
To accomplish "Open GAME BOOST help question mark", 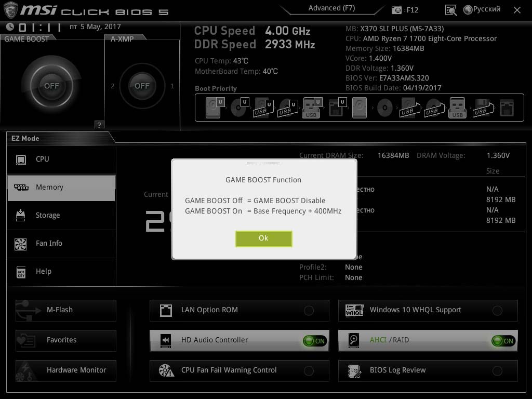I will click(x=99, y=125).
